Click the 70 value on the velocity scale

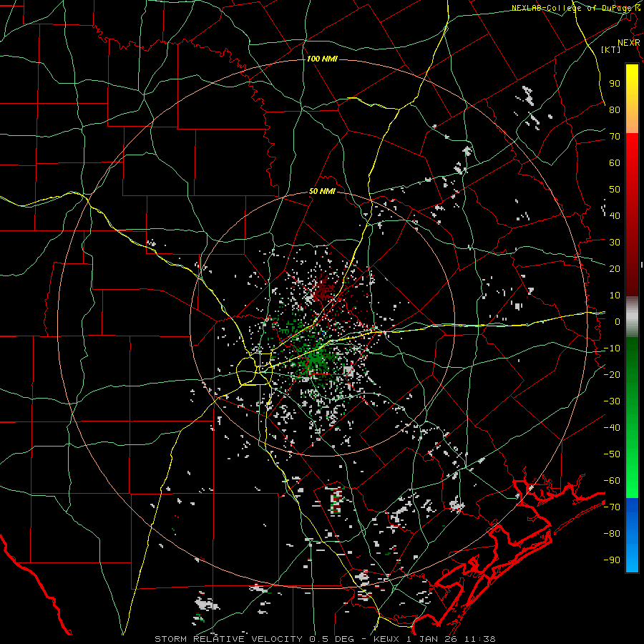click(615, 137)
